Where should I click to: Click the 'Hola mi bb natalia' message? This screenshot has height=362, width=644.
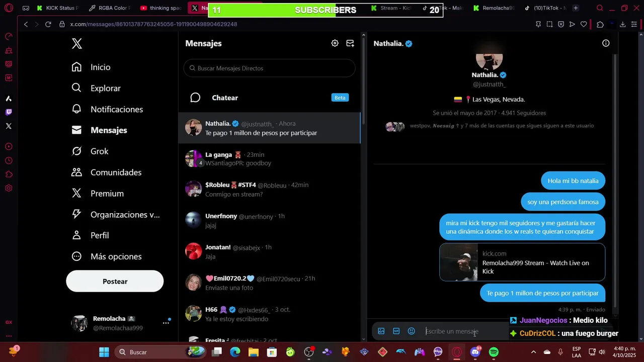573,181
